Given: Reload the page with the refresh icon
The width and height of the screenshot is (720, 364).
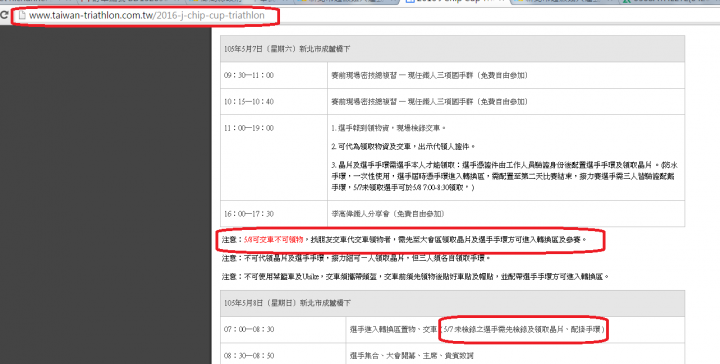Looking at the screenshot, I should click(4, 15).
